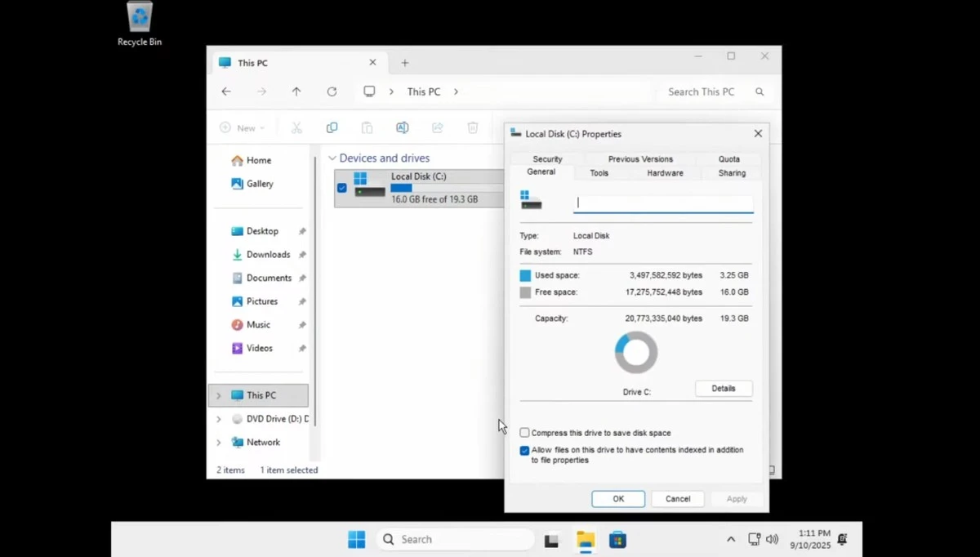The width and height of the screenshot is (980, 557).
Task: Apply the drive property changes
Action: click(736, 498)
